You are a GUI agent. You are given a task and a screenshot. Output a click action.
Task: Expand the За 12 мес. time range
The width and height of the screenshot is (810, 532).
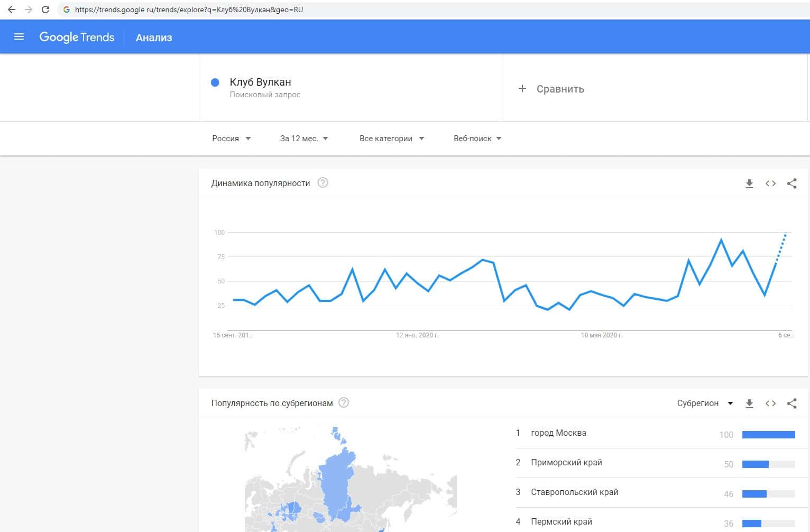pyautogui.click(x=304, y=139)
